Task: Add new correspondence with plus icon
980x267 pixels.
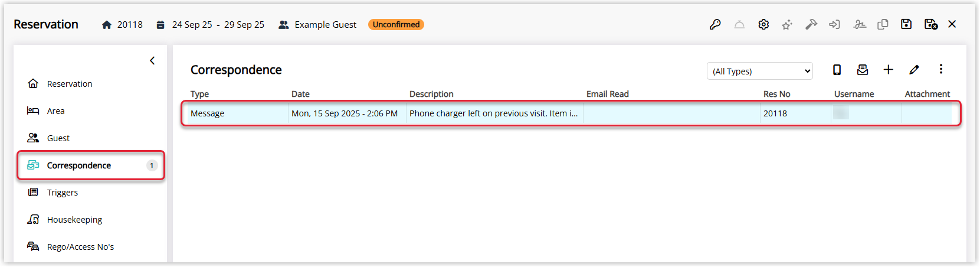Action: pos(888,70)
